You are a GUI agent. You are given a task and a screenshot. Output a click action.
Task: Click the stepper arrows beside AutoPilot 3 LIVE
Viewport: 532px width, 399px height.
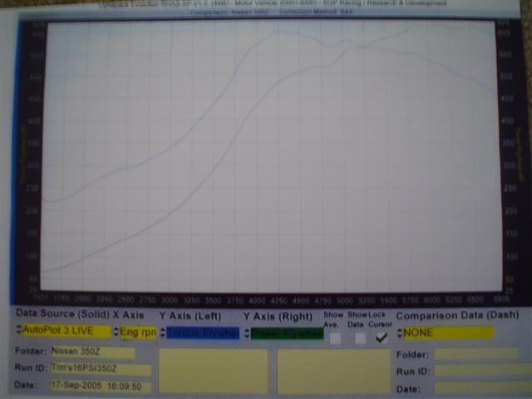[18, 329]
